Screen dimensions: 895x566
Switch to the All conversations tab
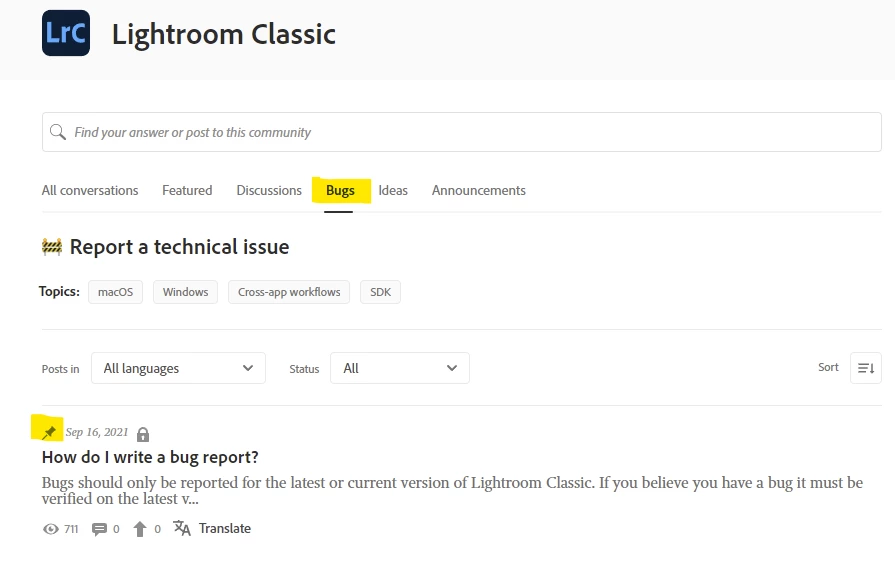[x=90, y=190]
